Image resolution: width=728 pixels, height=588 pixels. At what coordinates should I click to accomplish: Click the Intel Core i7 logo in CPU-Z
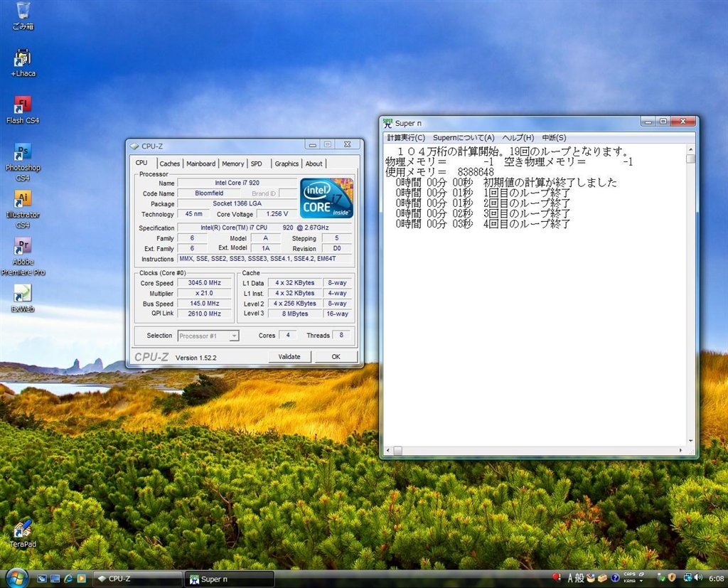[x=326, y=198]
